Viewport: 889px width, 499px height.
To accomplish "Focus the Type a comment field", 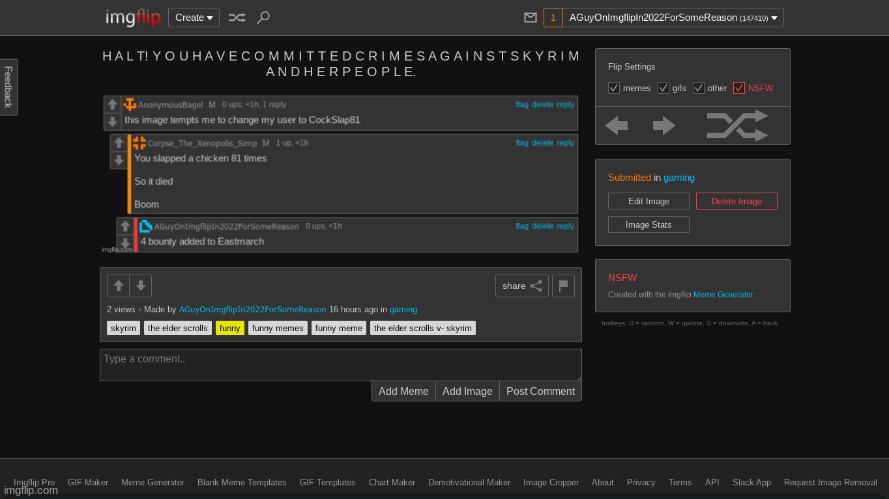I will tap(341, 365).
